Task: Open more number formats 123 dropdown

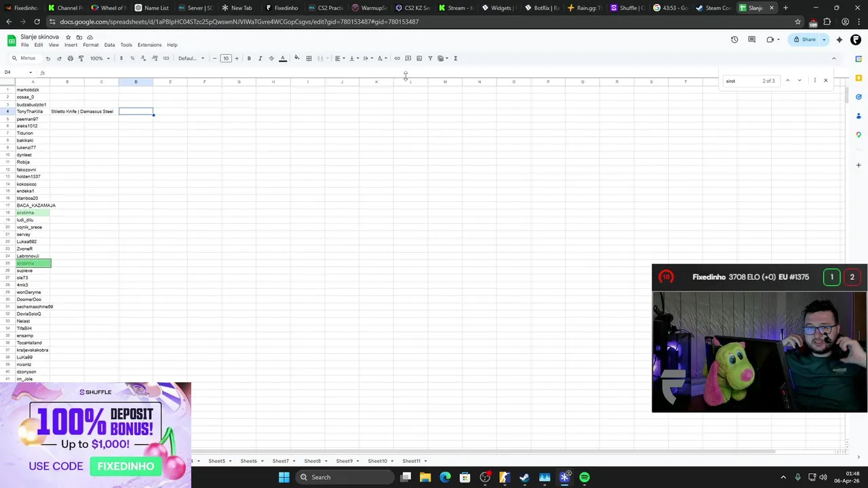Action: (165, 58)
